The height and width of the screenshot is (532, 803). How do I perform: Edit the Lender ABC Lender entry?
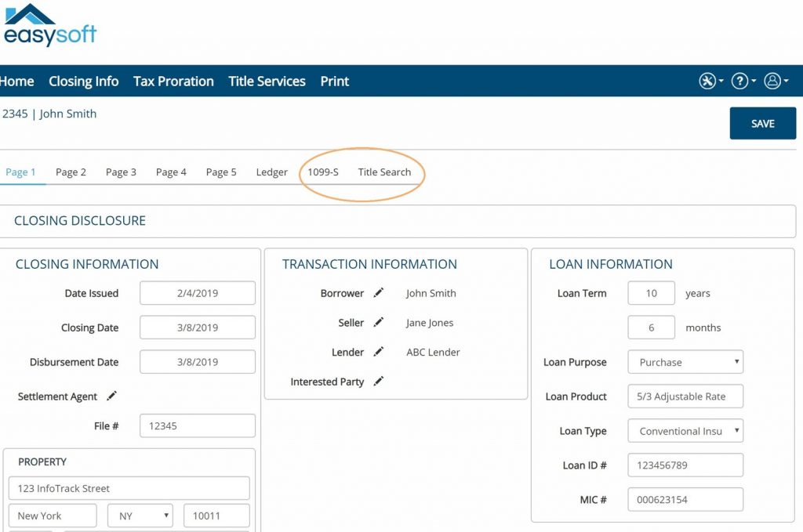(379, 352)
